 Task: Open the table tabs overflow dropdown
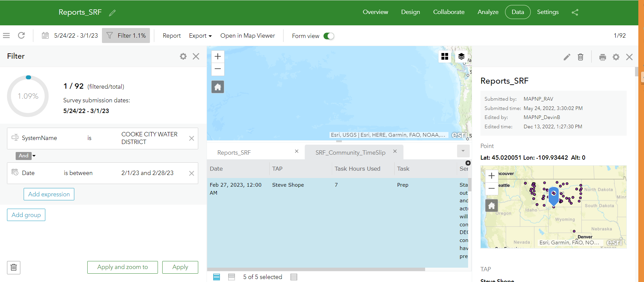click(463, 151)
